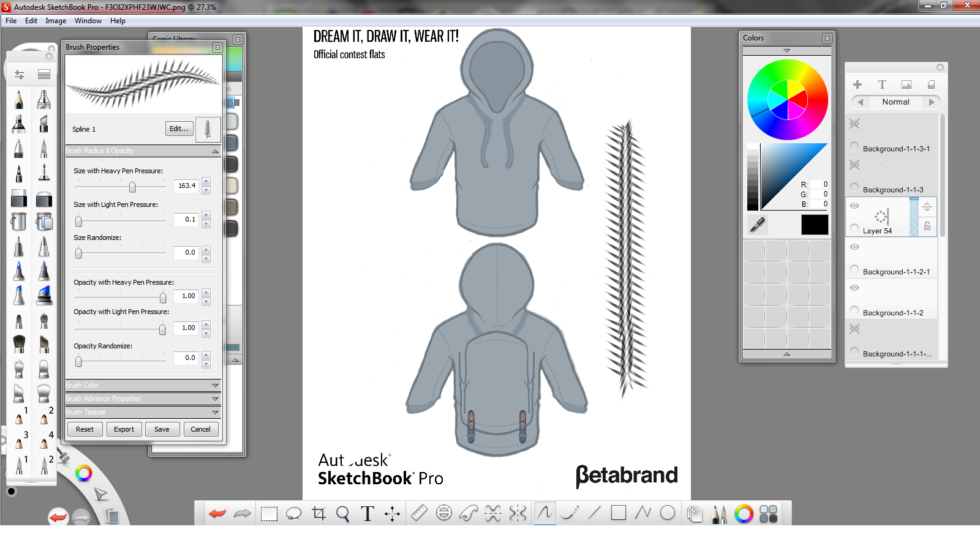Toggle the Ellipse guide tool

click(444, 513)
